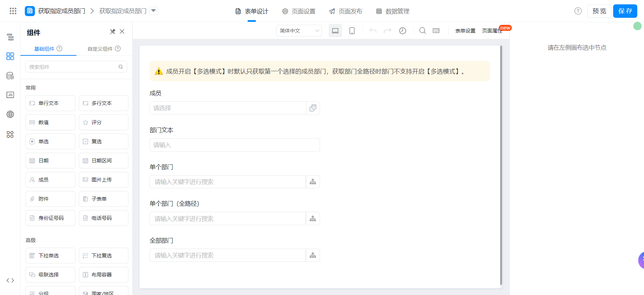Open the 简体中文 language dropdown
The image size is (644, 295).
(299, 31)
